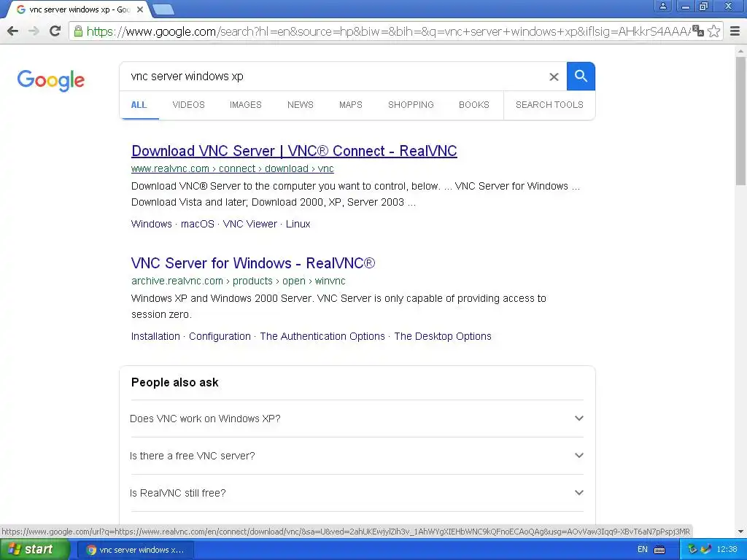Open the translate page icon in address bar

tap(698, 31)
